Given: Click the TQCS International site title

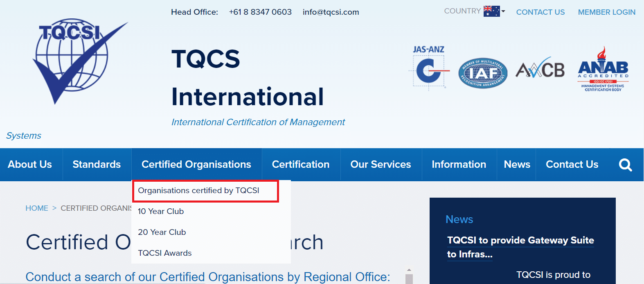Looking at the screenshot, I should pyautogui.click(x=248, y=78).
